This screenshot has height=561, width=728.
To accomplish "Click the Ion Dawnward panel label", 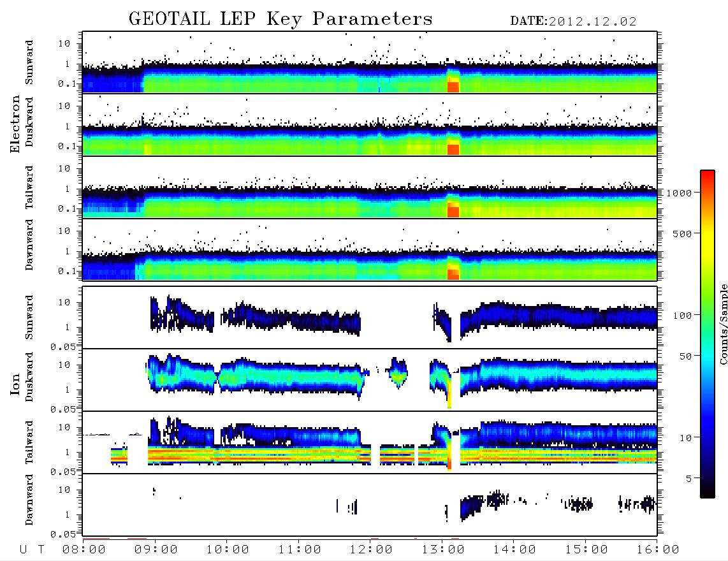I will tap(29, 500).
